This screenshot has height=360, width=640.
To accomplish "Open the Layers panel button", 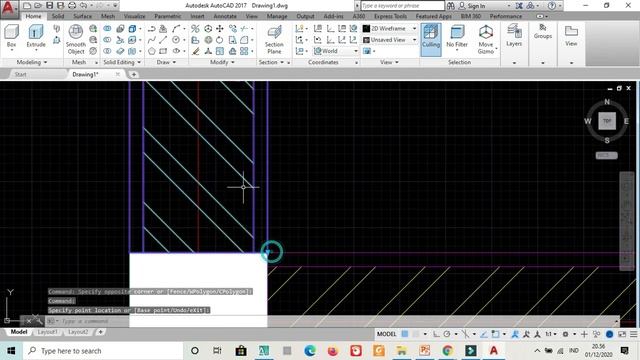I will tap(514, 36).
